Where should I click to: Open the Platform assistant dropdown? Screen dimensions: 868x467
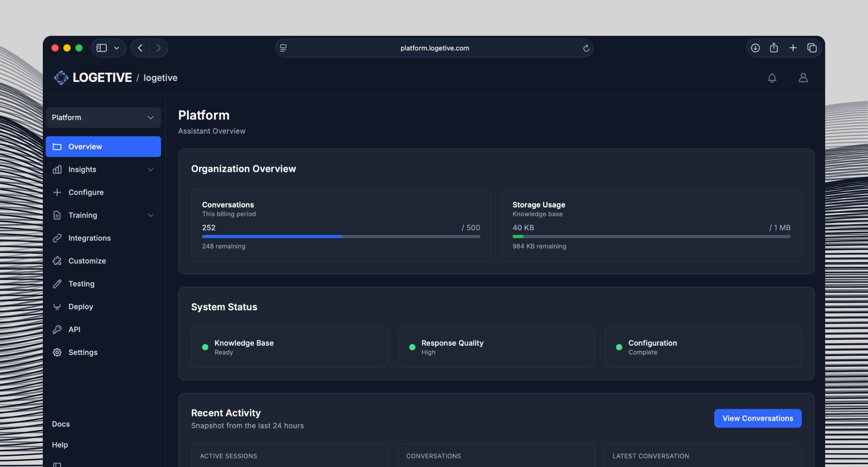pyautogui.click(x=103, y=118)
